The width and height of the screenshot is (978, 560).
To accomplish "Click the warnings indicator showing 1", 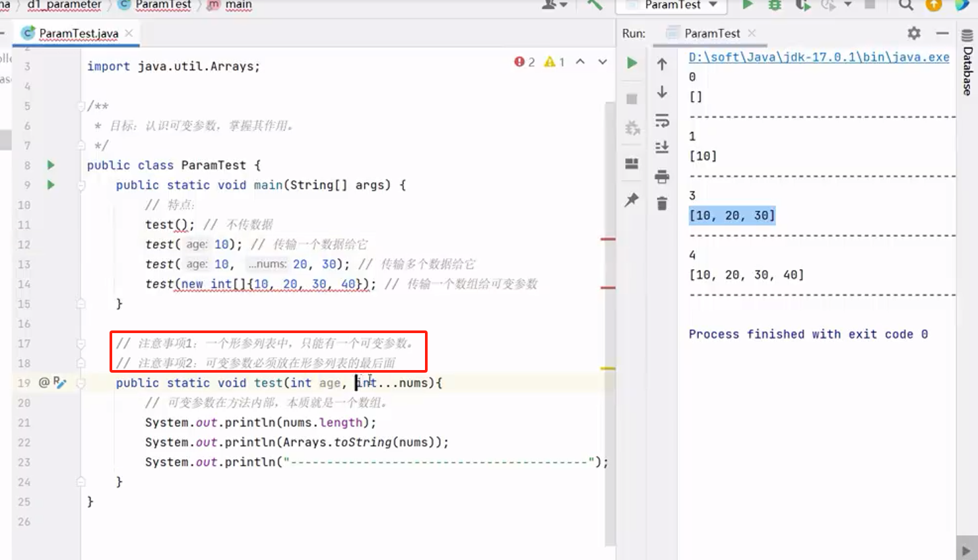I will [554, 62].
